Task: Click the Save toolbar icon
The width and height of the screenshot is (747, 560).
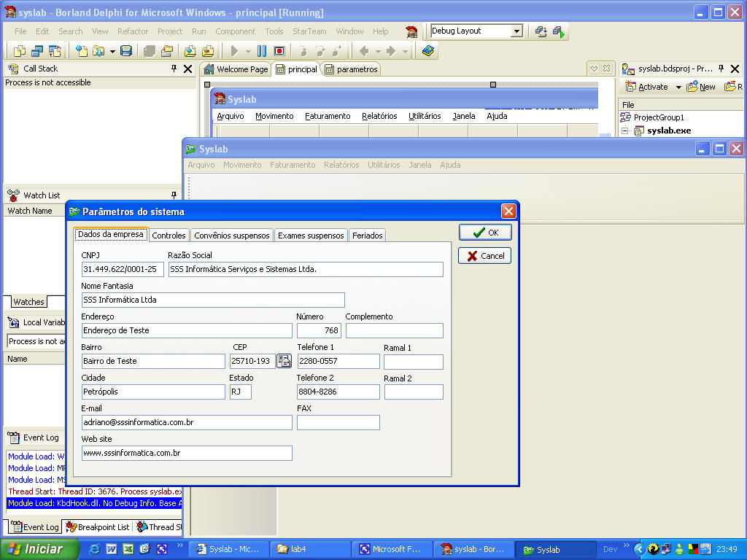Action: (x=126, y=51)
